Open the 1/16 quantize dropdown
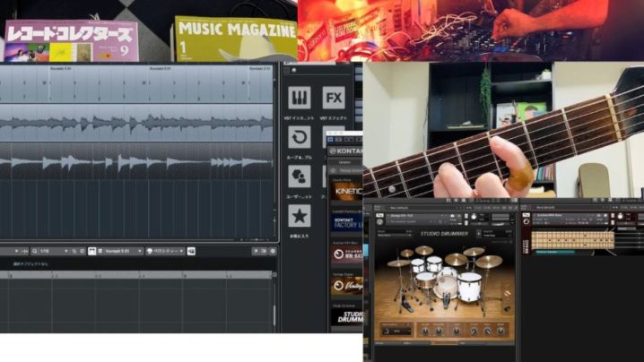 point(50,252)
